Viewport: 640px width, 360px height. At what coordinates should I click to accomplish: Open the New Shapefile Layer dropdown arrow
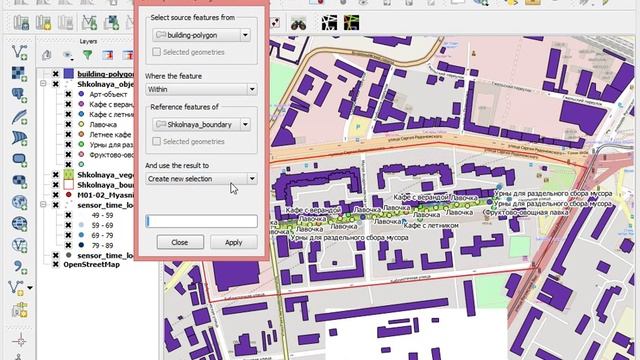coord(30,288)
